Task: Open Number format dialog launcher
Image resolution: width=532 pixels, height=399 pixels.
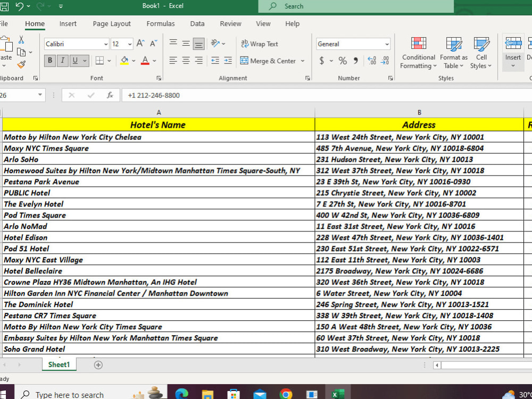Action: [x=390, y=78]
